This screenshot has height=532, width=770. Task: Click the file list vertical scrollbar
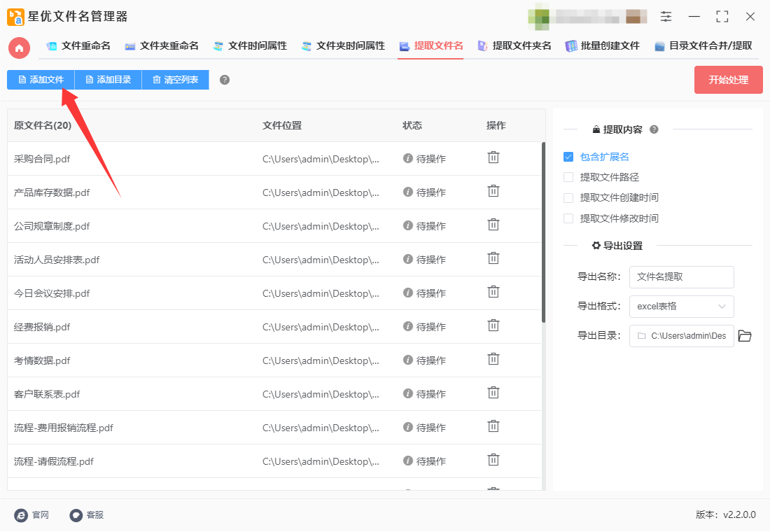[x=543, y=232]
